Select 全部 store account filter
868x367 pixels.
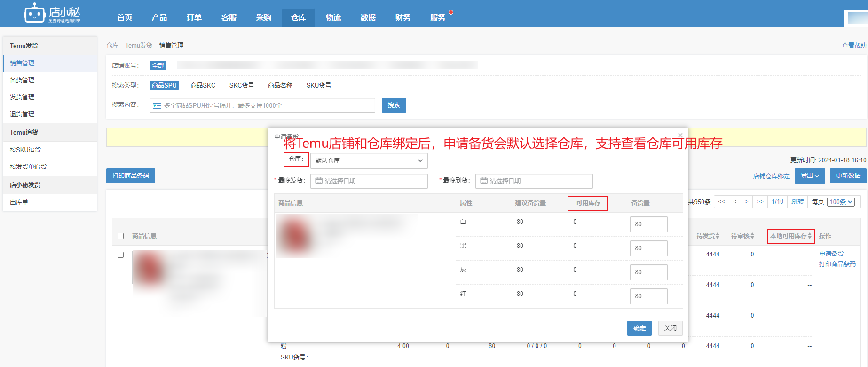click(x=158, y=65)
